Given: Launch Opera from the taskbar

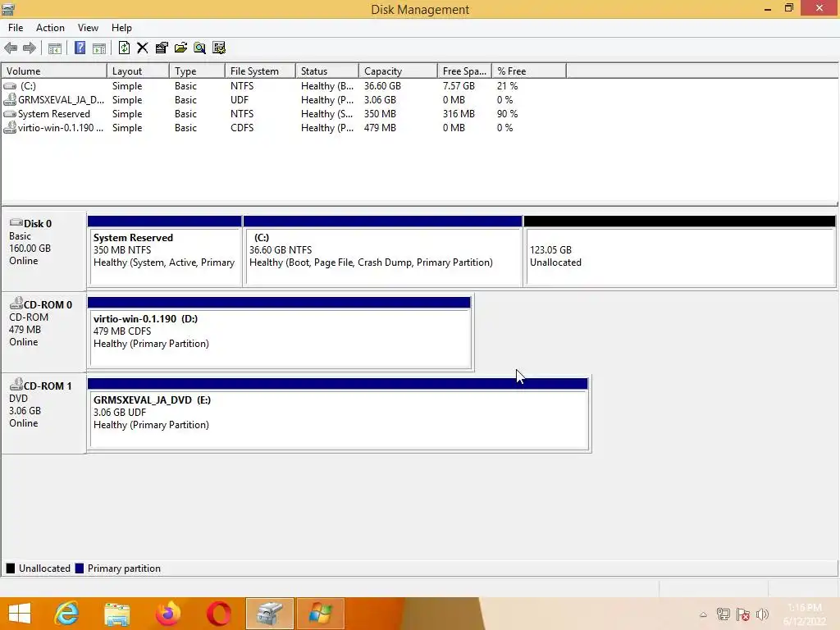Looking at the screenshot, I should (218, 614).
